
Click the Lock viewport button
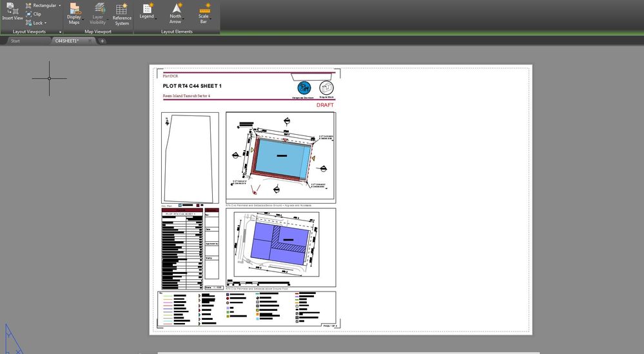point(34,23)
